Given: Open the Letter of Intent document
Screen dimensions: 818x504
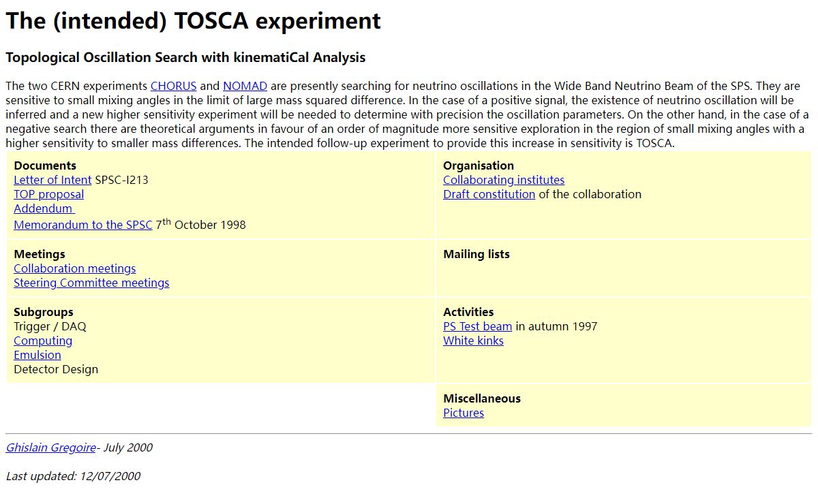Looking at the screenshot, I should coord(52,180).
